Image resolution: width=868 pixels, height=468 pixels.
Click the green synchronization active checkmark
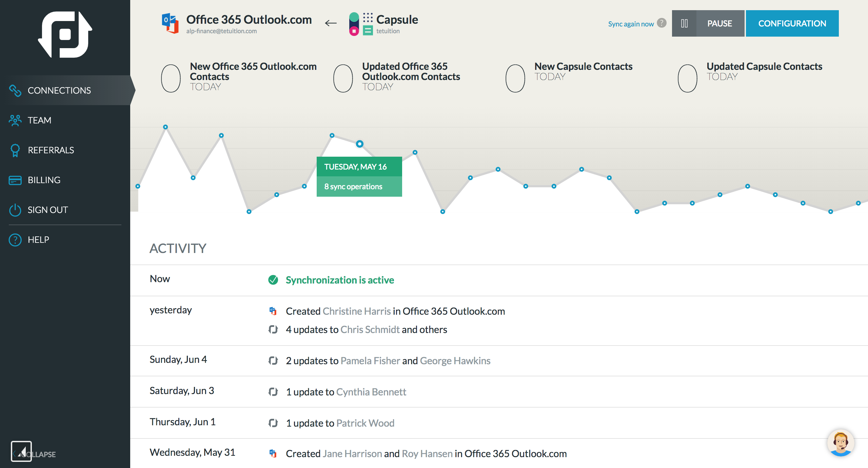coord(273,280)
